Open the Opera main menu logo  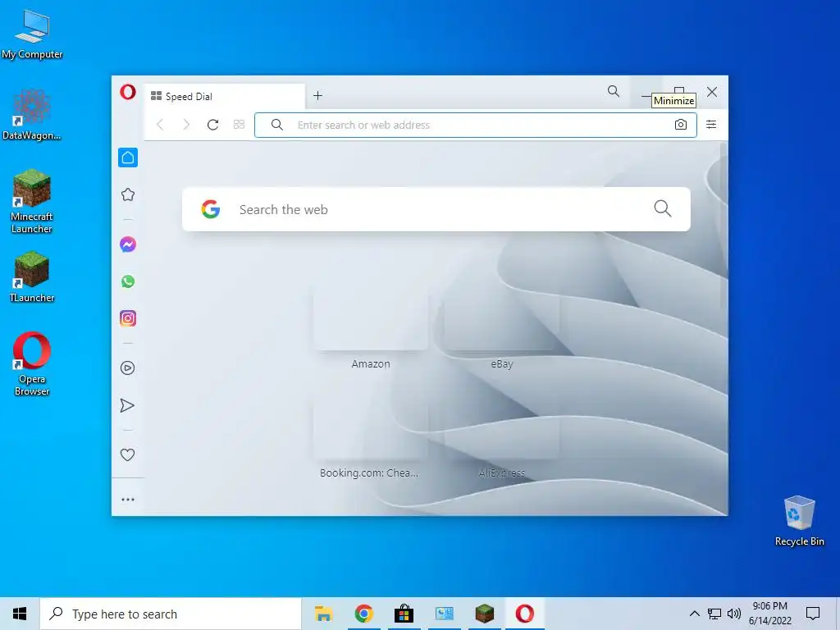[x=127, y=92]
